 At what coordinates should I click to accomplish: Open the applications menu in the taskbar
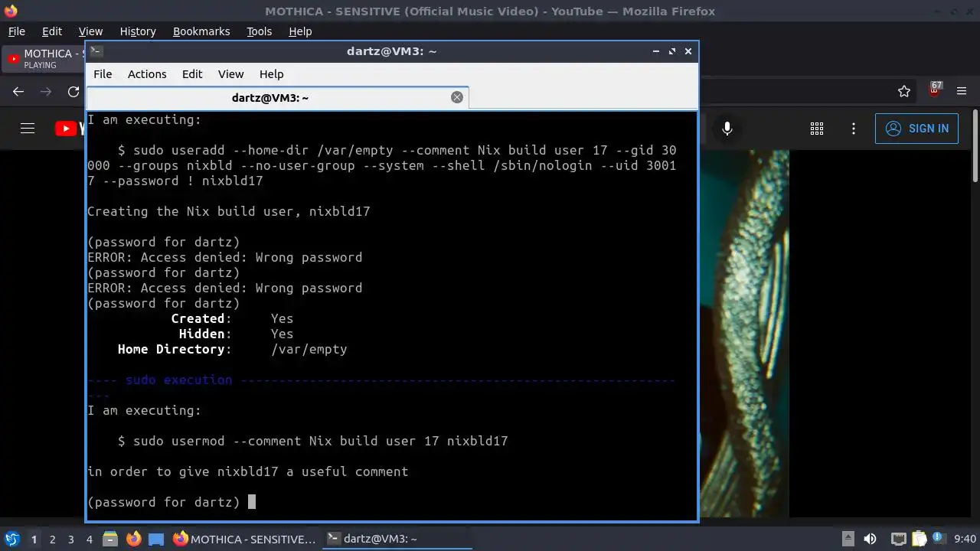tap(11, 539)
